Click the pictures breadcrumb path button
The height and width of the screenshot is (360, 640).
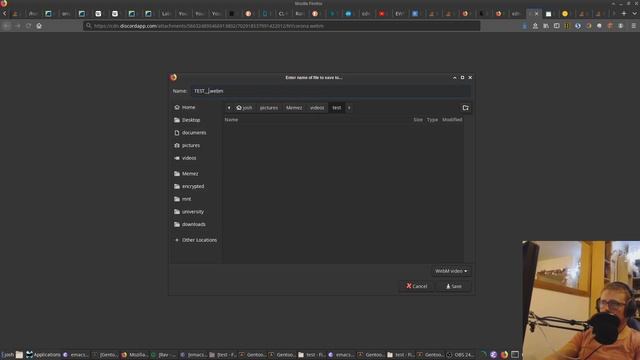coord(269,108)
